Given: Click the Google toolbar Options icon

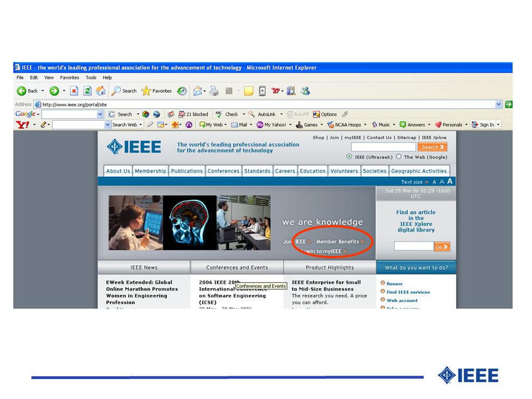Looking at the screenshot, I should pyautogui.click(x=316, y=114).
